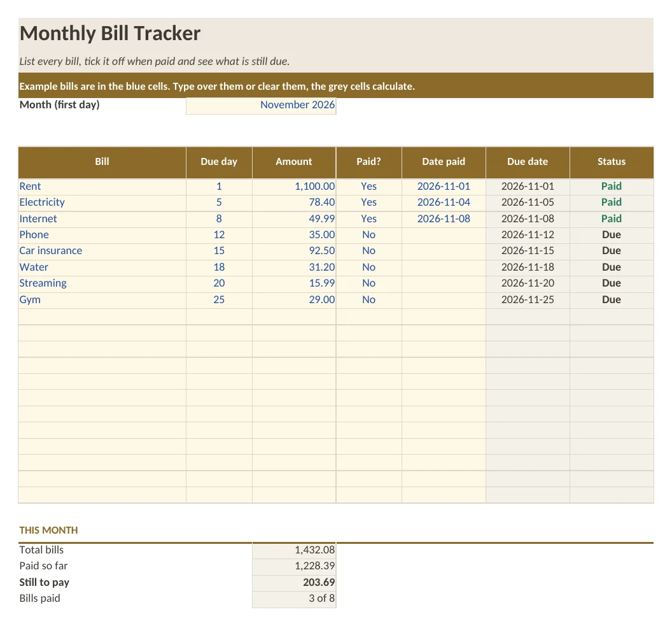Select the Phone bill name cell
This screenshot has height=626, width=672.
102,236
